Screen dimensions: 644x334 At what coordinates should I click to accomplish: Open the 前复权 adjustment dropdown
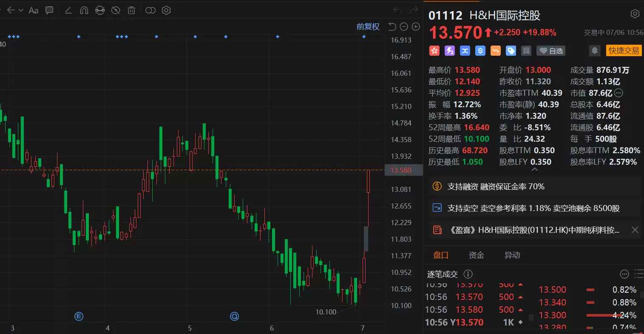pos(368,27)
